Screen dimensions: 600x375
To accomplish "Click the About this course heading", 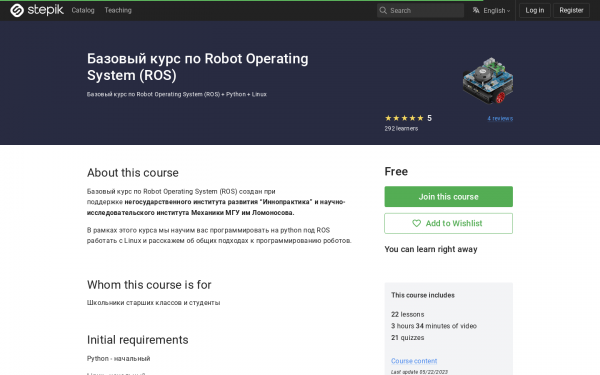I will click(x=133, y=173).
